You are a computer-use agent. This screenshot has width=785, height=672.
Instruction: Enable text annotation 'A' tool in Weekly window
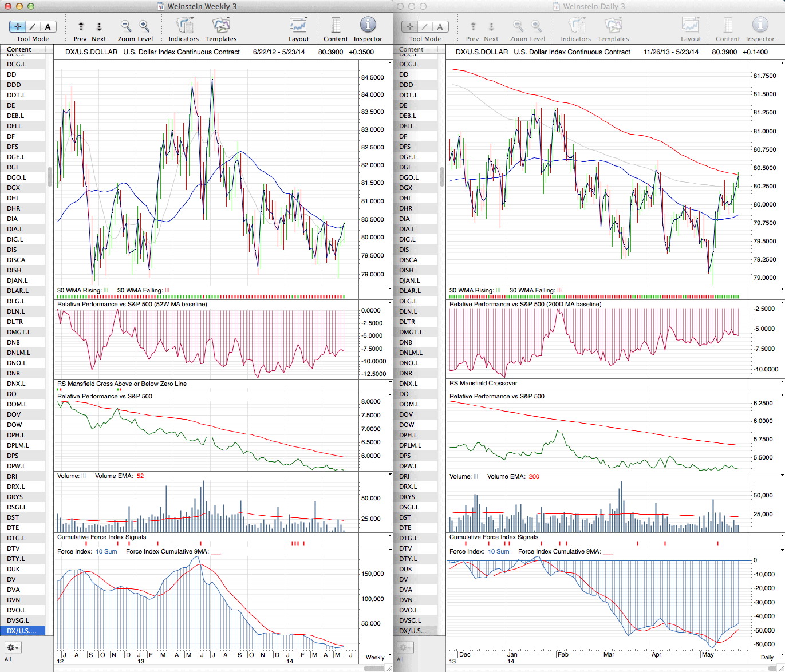pos(48,27)
